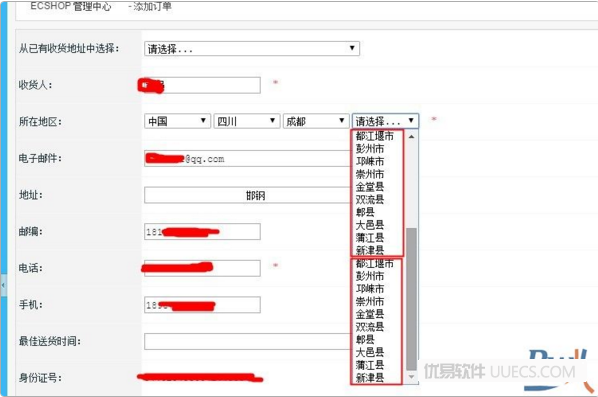Open the existing shipping address 请选择 dropdown

pyautogui.click(x=252, y=48)
